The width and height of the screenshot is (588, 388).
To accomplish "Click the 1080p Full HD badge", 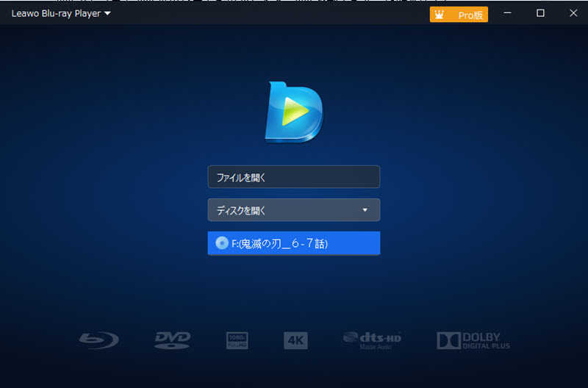I will click(237, 340).
